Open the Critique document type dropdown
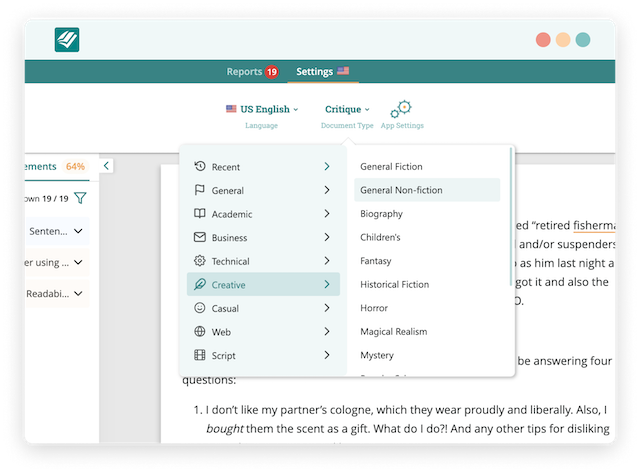The height and width of the screenshot is (473, 640). click(x=347, y=109)
